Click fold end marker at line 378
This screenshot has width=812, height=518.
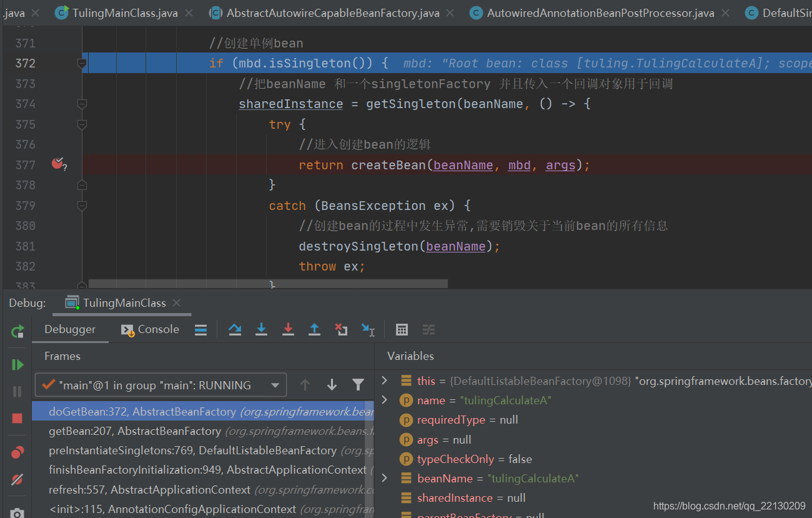82,185
